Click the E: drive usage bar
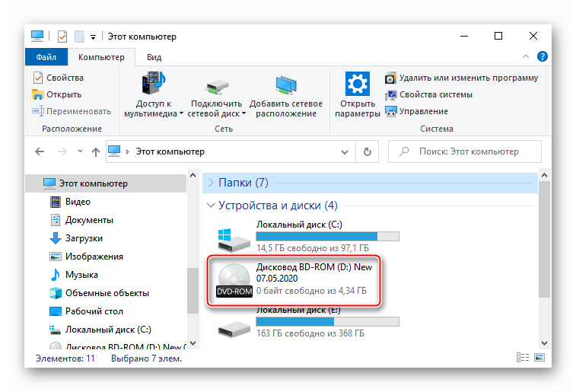 [328, 321]
